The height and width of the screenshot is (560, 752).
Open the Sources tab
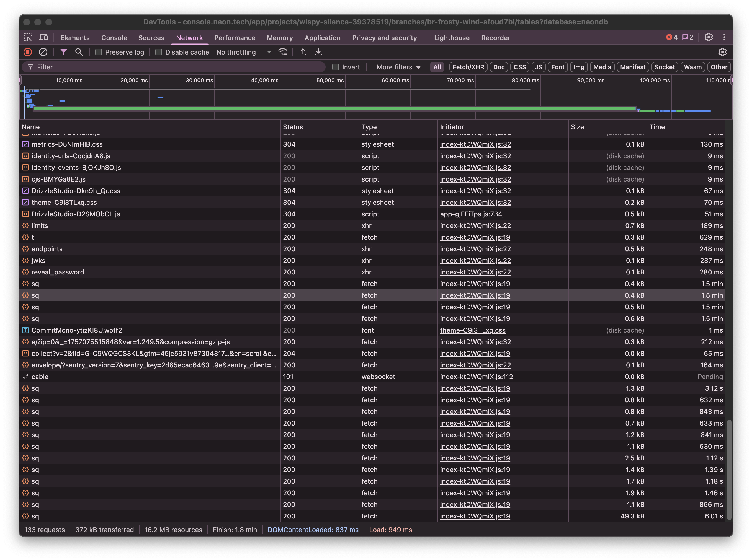point(151,38)
